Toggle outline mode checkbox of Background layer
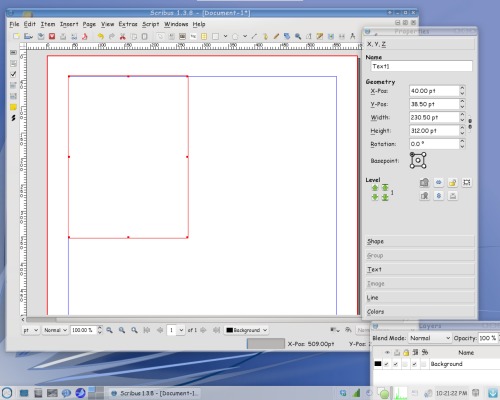500x400 pixels. [424, 364]
